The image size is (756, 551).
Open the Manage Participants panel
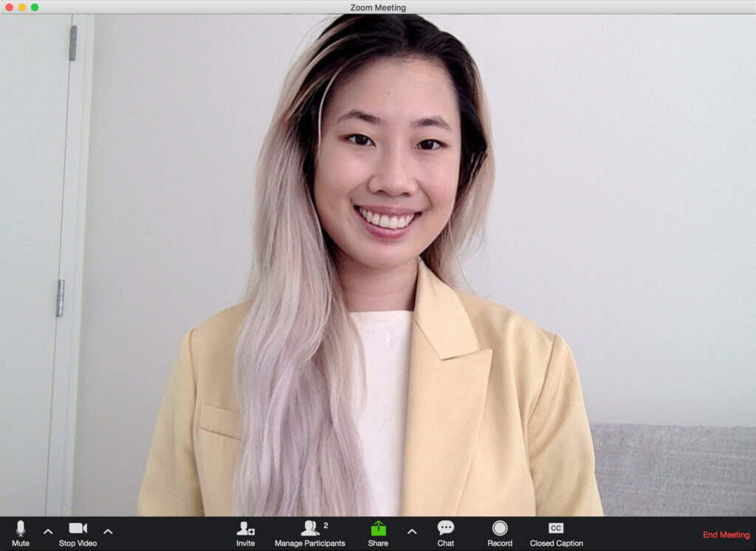coord(310,533)
